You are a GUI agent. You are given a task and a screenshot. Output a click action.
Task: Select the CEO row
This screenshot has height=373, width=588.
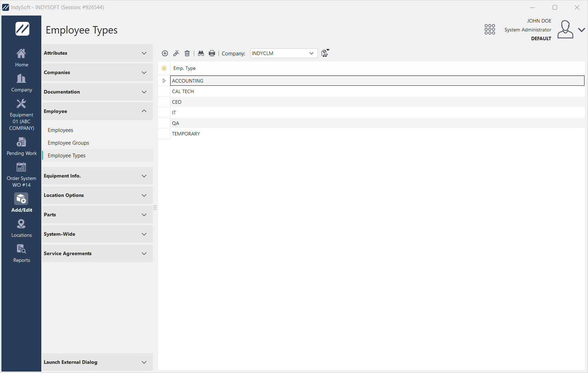click(377, 102)
